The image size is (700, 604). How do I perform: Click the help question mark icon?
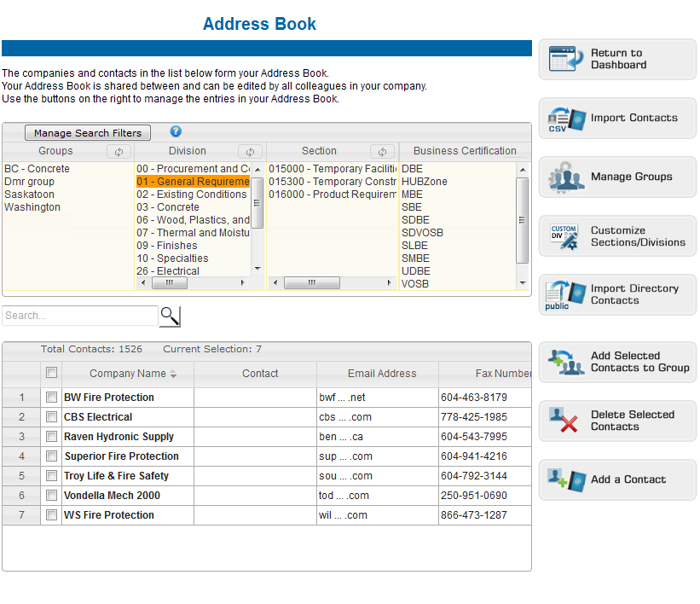[x=176, y=132]
